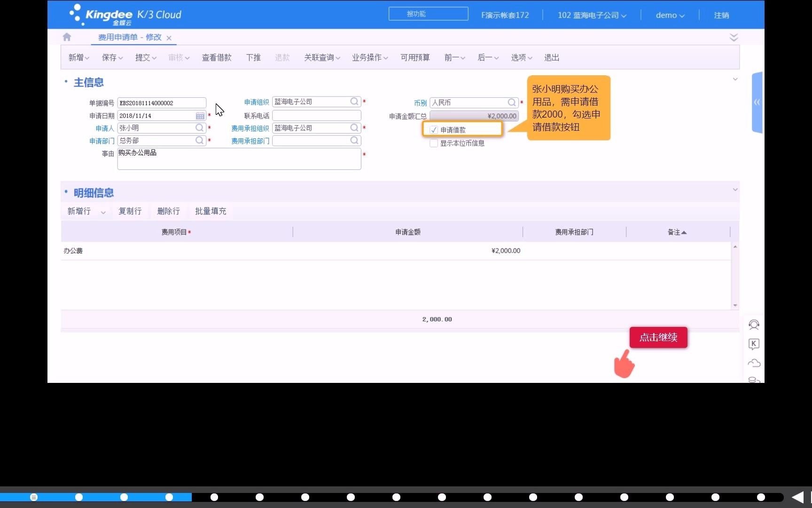Open the 新增行 arrow dropdown
This screenshot has height=508, width=812.
pyautogui.click(x=103, y=212)
